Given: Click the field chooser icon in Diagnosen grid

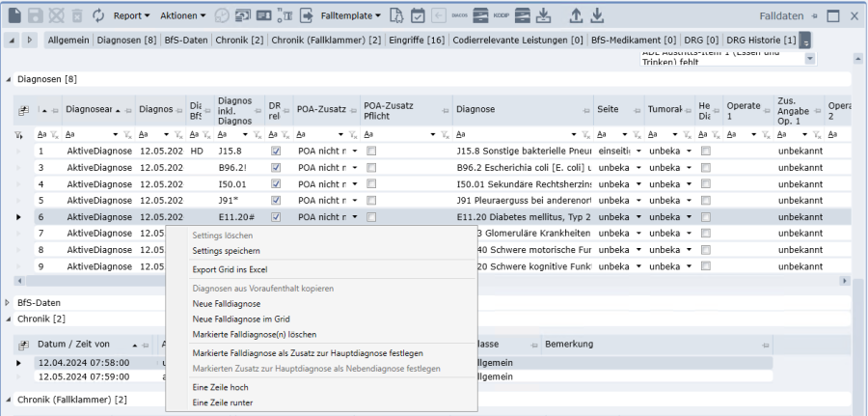Looking at the screenshot, I should pos(23,110).
